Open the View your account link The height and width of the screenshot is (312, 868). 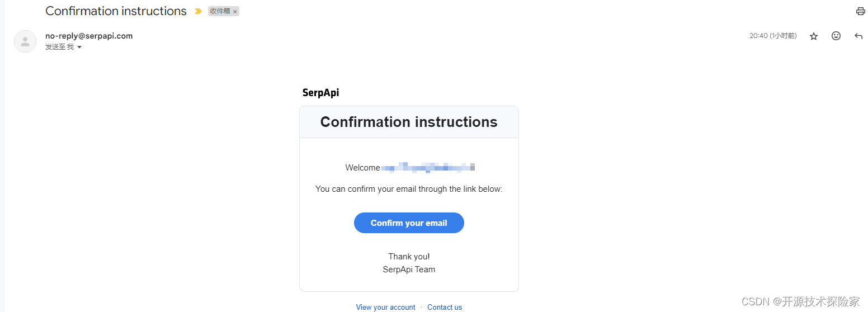pyautogui.click(x=385, y=307)
